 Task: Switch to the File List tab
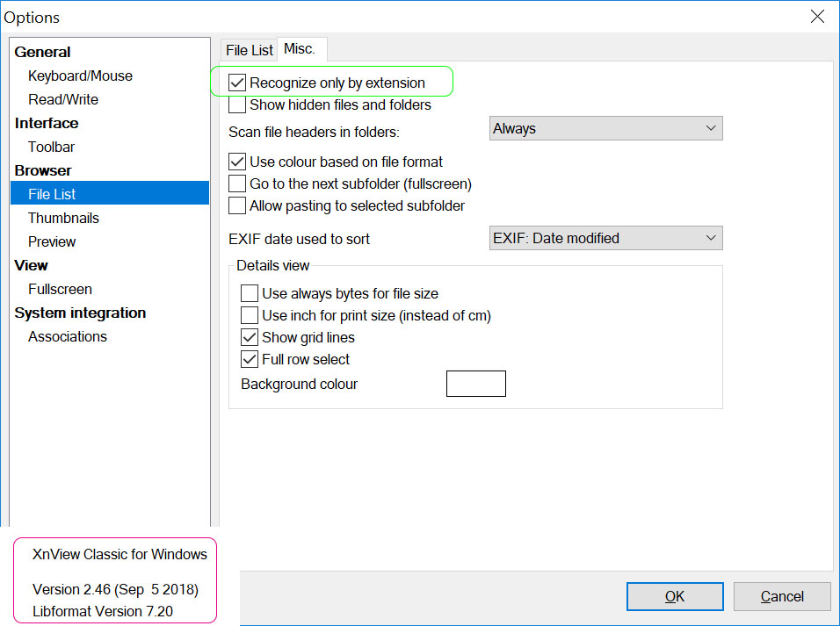pyautogui.click(x=250, y=50)
